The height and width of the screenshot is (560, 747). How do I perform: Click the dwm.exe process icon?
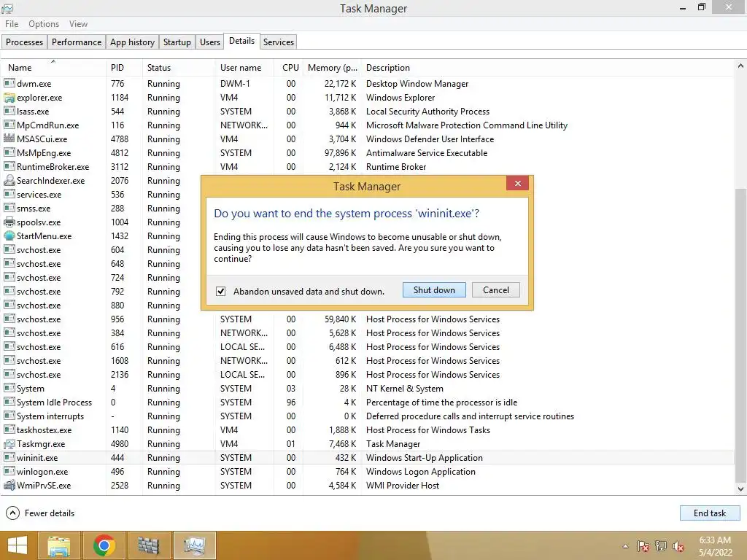click(x=9, y=83)
